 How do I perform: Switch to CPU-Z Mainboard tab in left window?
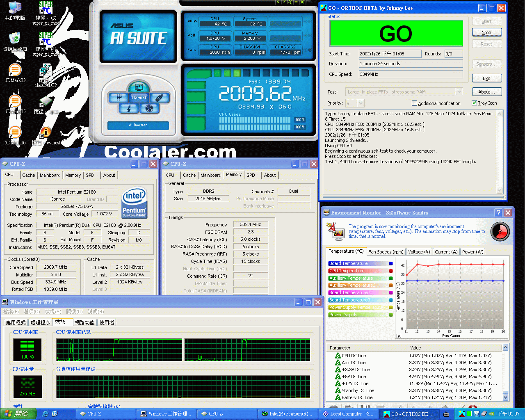coord(50,175)
